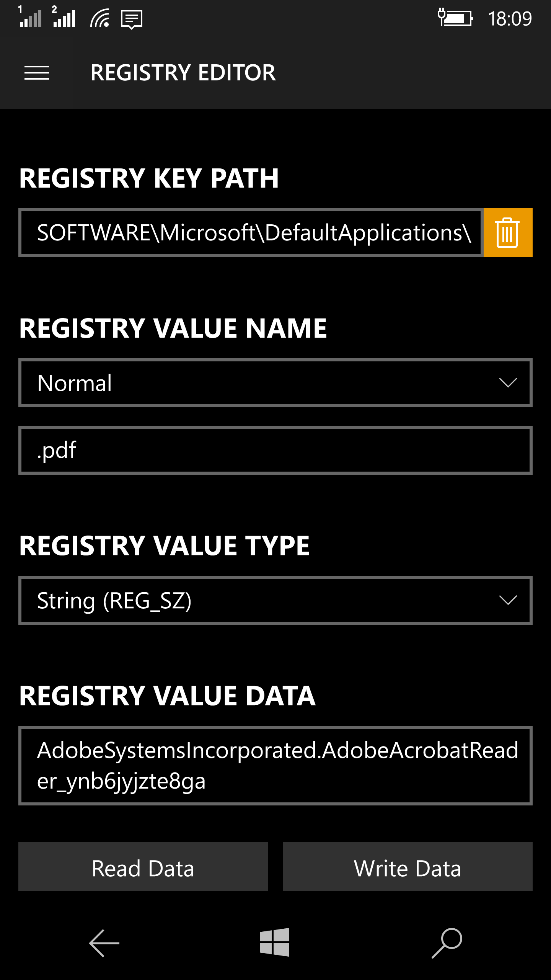Edit the AdobeAcrobatReader value data field
Image resolution: width=551 pixels, height=980 pixels.
[x=275, y=766]
